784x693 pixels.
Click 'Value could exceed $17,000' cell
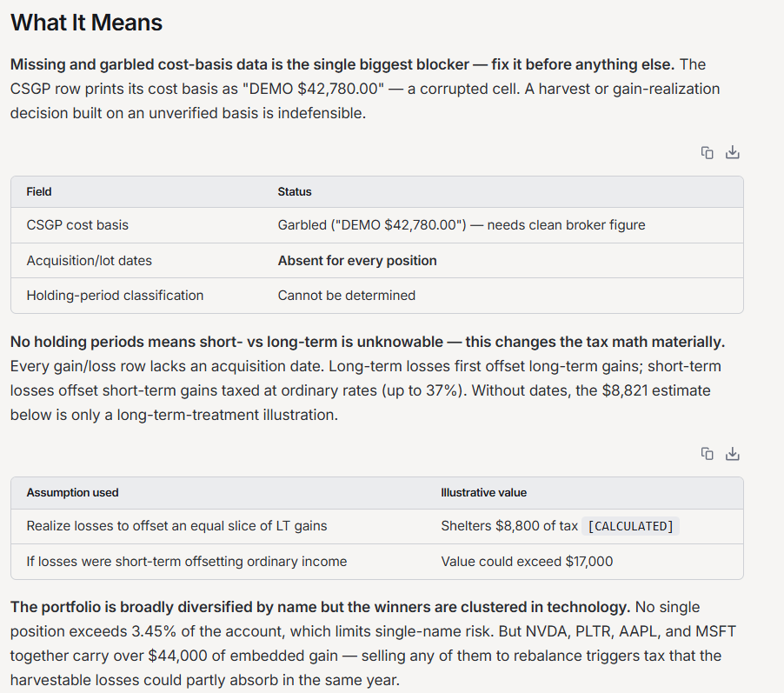pyautogui.click(x=527, y=562)
